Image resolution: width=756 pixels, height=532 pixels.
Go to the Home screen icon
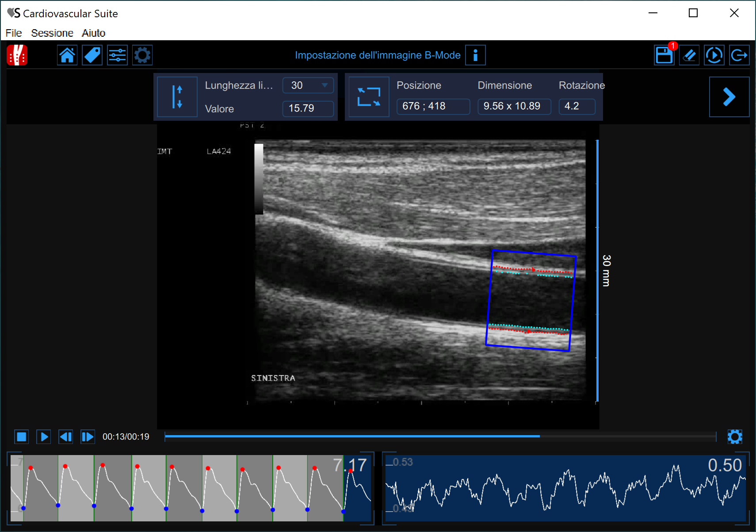[x=67, y=55]
